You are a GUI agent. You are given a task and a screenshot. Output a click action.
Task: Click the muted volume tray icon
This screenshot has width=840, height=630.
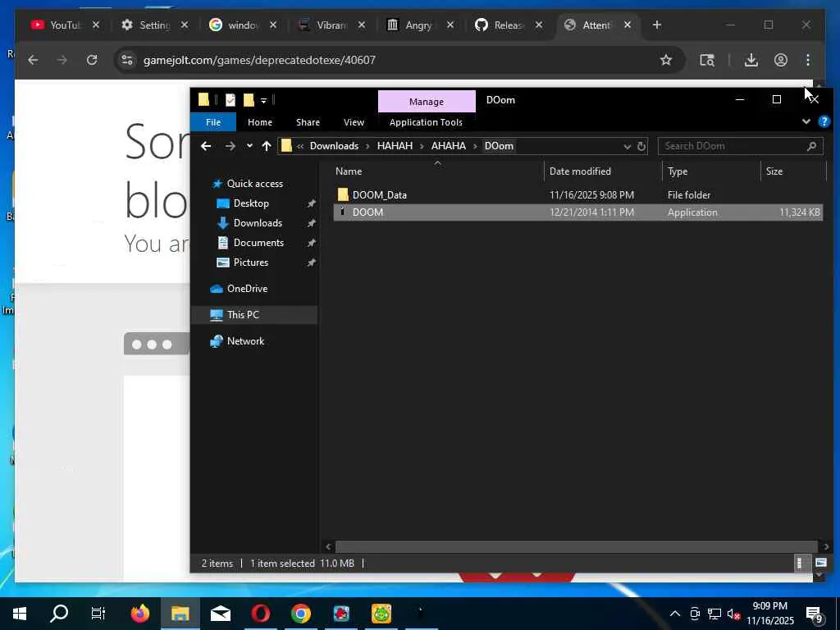734,614
